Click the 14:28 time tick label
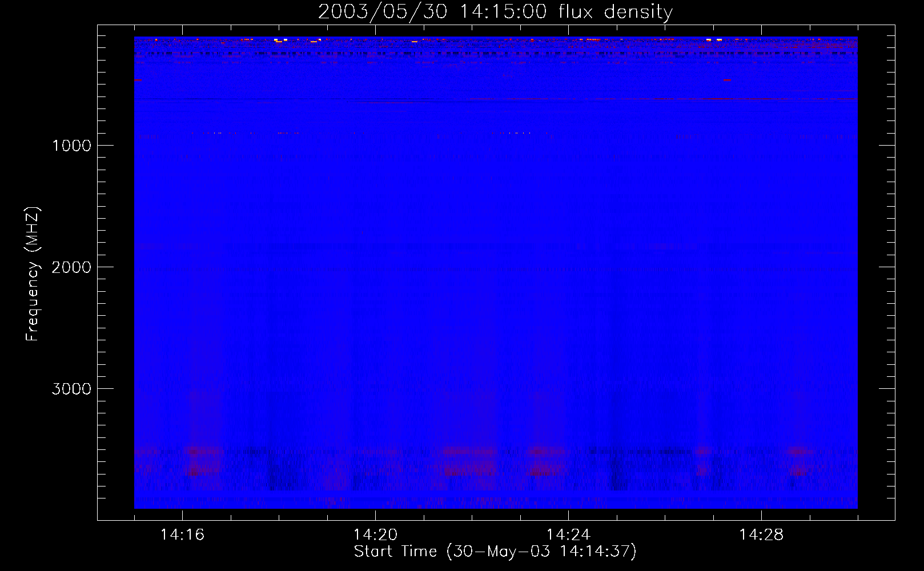The width and height of the screenshot is (924, 571). pos(761,535)
